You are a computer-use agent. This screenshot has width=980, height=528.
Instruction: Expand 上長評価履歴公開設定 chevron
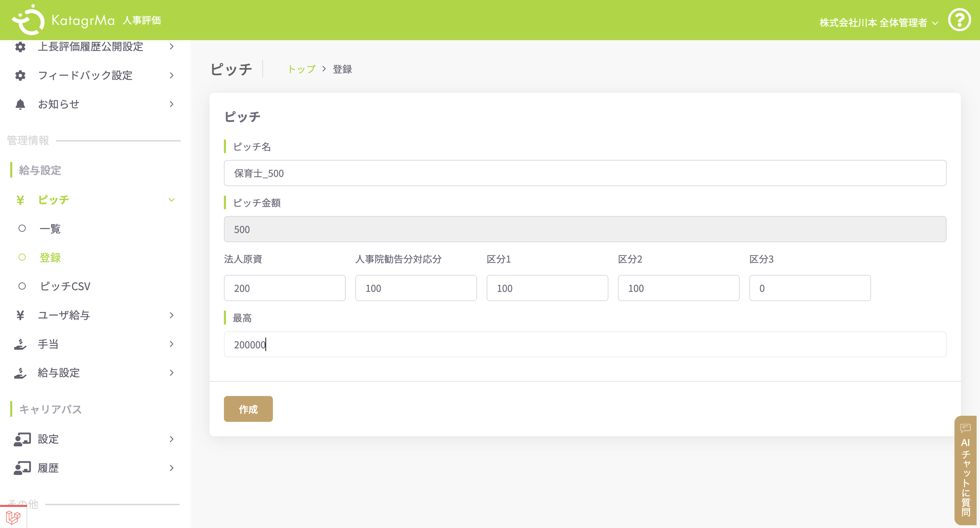[171, 46]
